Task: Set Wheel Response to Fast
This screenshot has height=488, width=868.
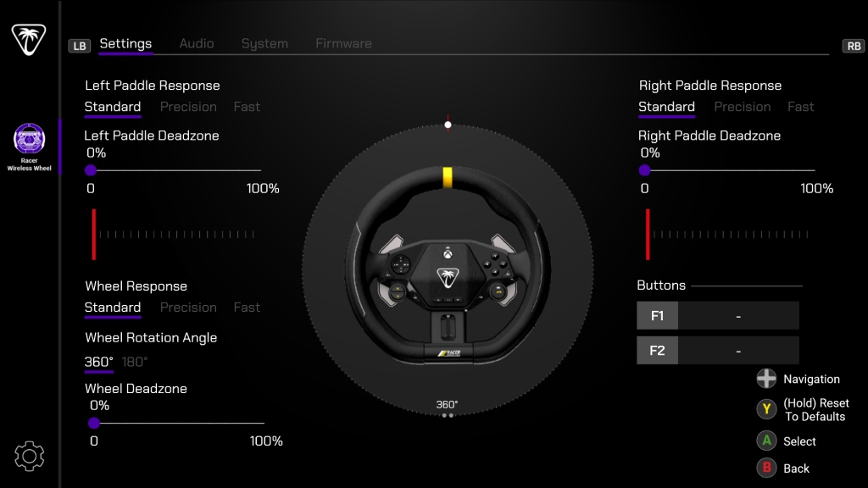Action: pyautogui.click(x=247, y=308)
